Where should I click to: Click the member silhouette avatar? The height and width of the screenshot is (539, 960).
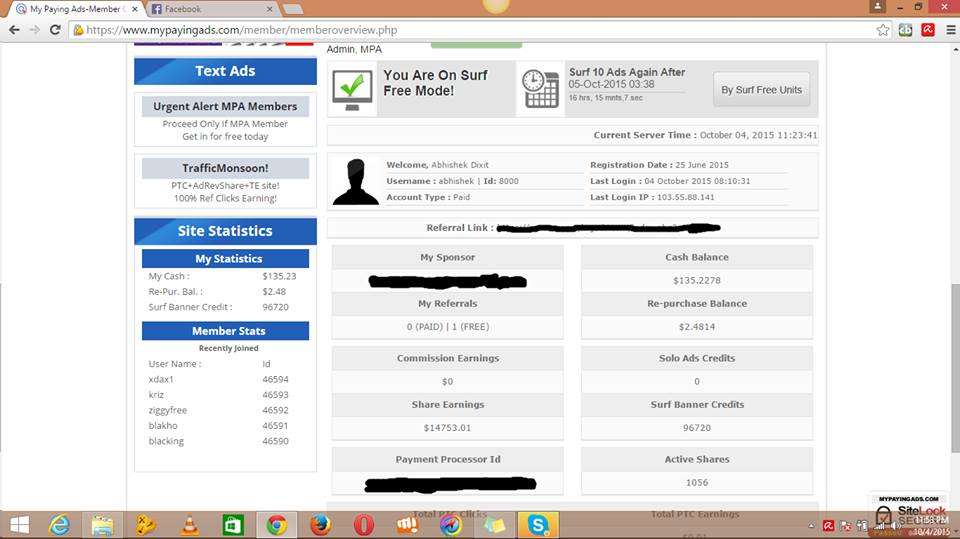(x=355, y=181)
